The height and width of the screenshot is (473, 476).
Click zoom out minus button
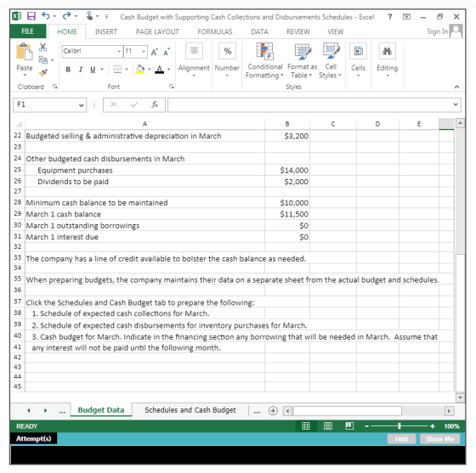point(366,426)
